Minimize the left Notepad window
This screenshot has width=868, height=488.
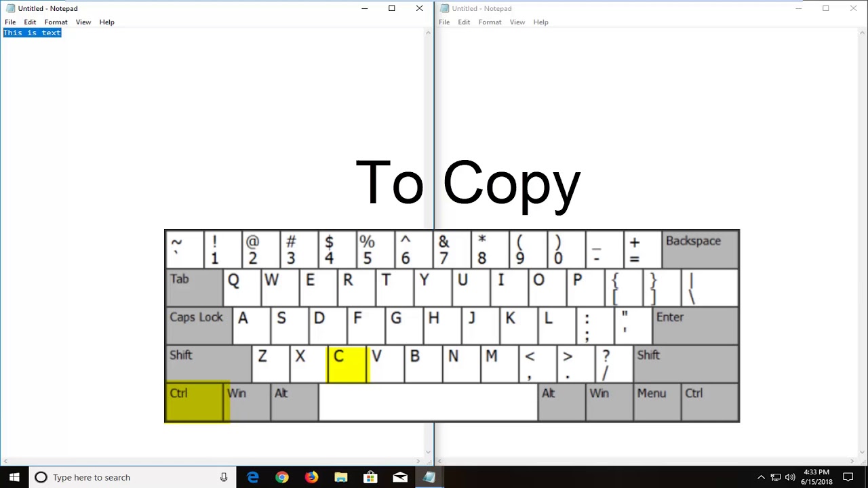pos(364,8)
